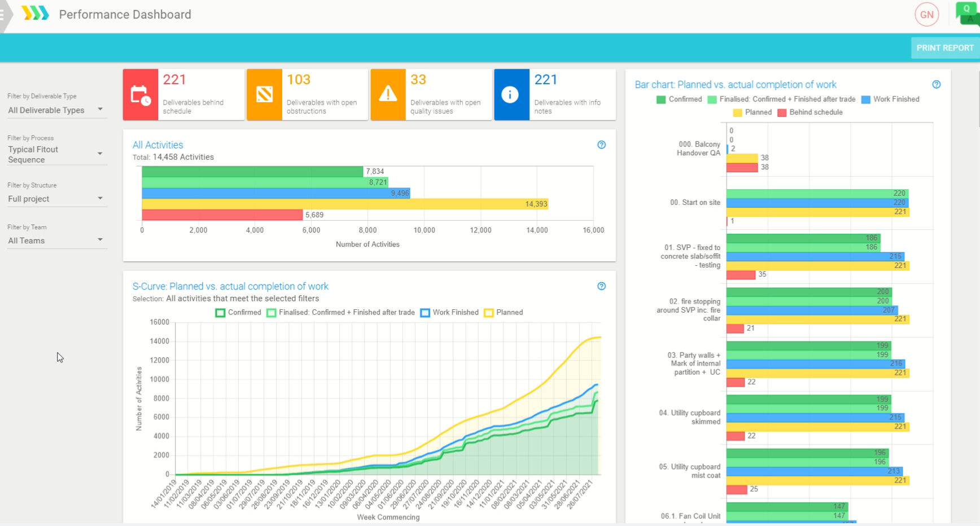Click the PRINT REPORT button
The width and height of the screenshot is (980, 526).
click(944, 48)
